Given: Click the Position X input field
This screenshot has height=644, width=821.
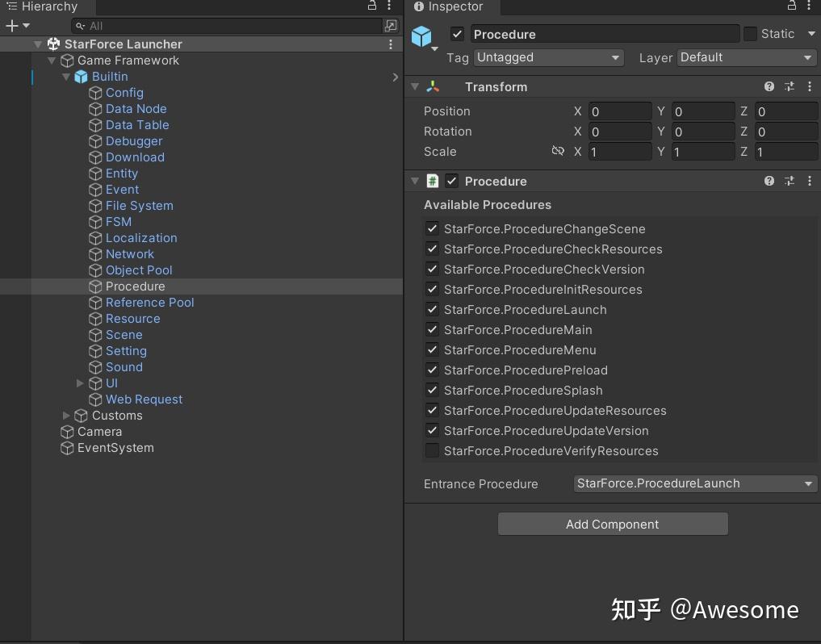Looking at the screenshot, I should (x=619, y=111).
